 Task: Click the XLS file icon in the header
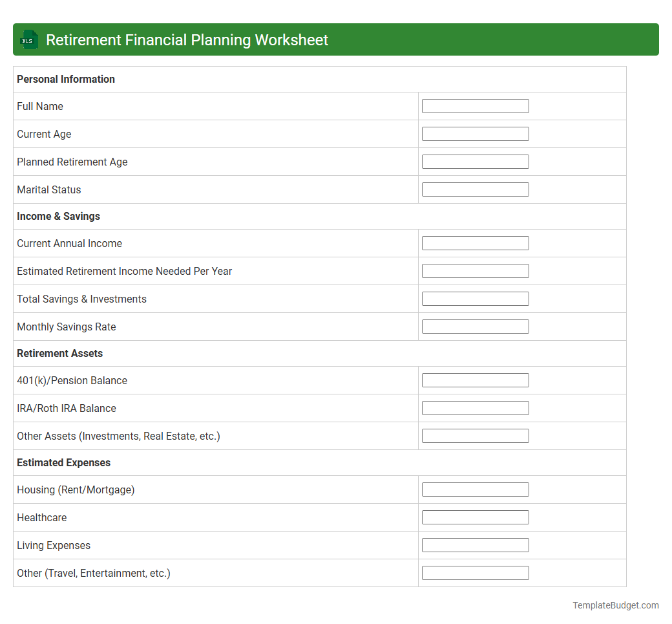[28, 39]
